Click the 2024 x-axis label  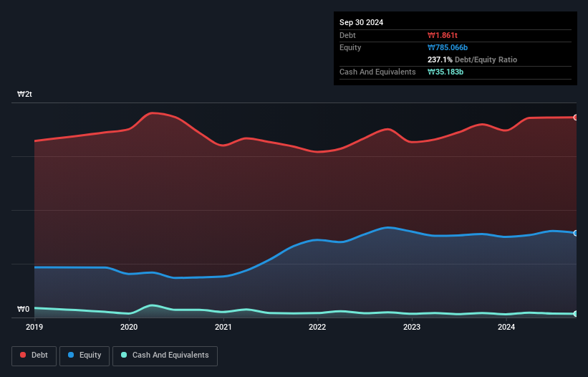(506, 327)
